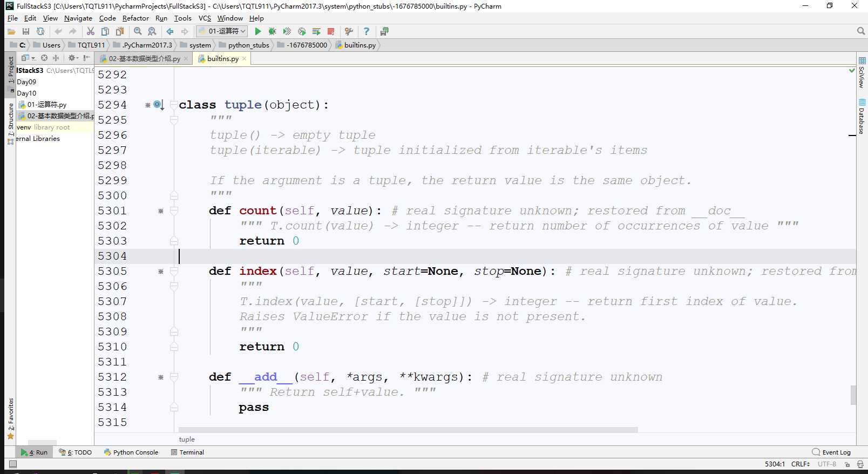Open the 01-运算符 run configuration dropdown

point(222,31)
